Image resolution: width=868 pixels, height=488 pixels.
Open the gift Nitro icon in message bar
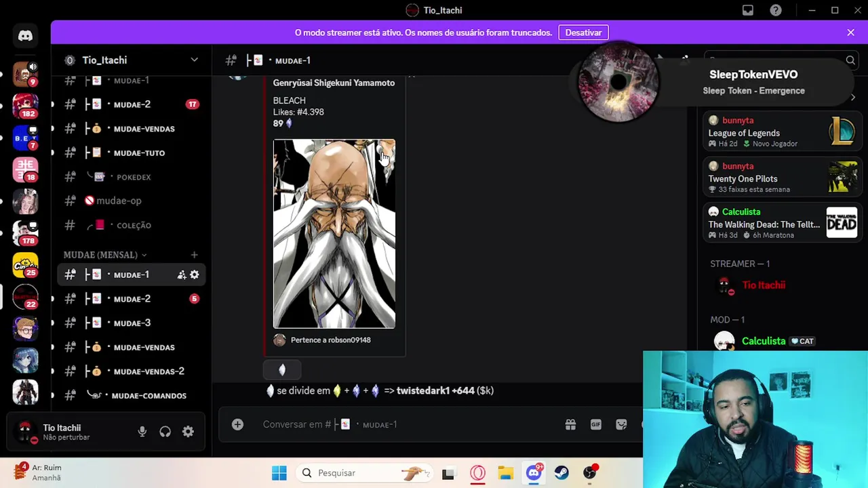570,424
